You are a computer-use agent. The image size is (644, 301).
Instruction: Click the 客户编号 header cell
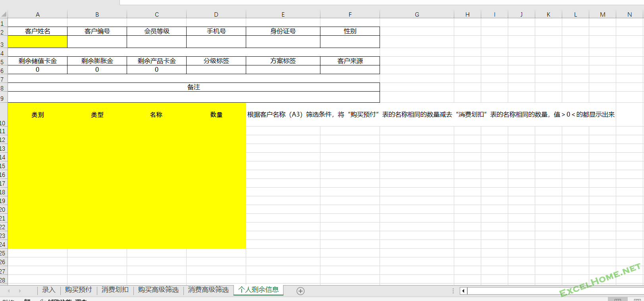coord(97,31)
